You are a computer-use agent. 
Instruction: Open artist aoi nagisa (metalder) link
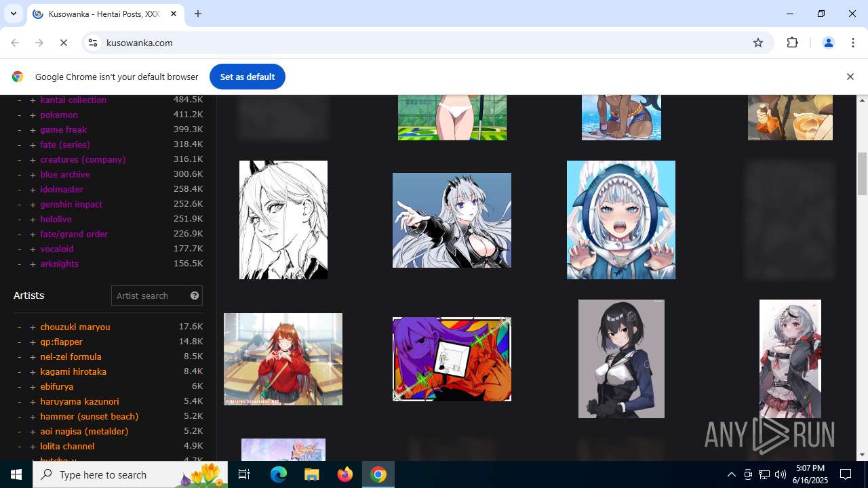pos(84,431)
